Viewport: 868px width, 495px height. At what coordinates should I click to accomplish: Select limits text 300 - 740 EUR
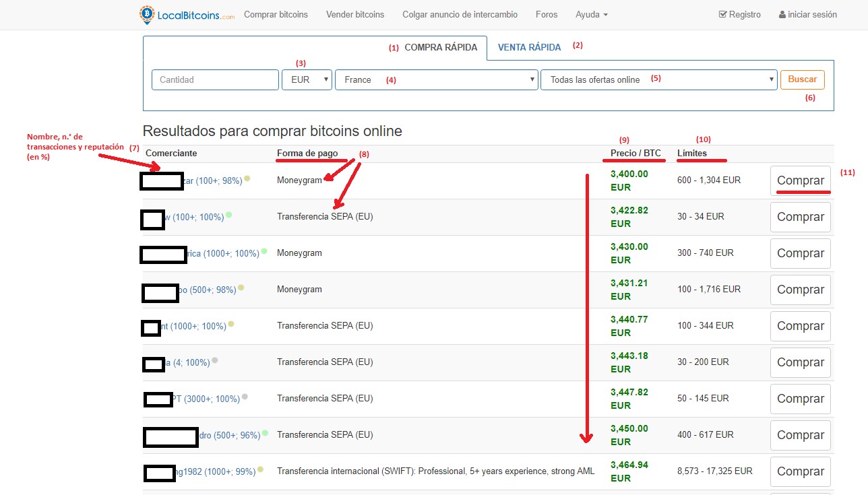click(706, 253)
